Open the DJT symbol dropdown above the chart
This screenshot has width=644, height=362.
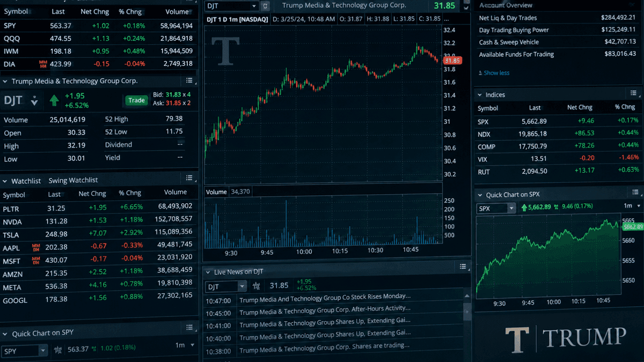(x=254, y=6)
